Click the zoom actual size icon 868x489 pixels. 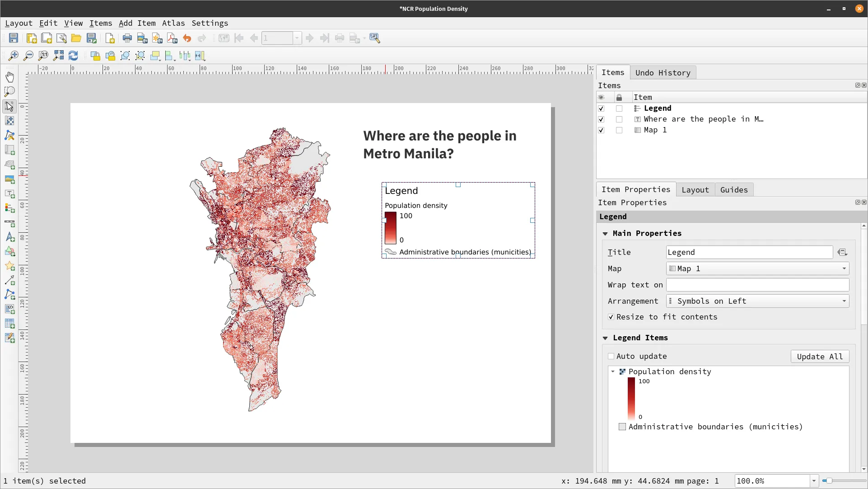[43, 55]
